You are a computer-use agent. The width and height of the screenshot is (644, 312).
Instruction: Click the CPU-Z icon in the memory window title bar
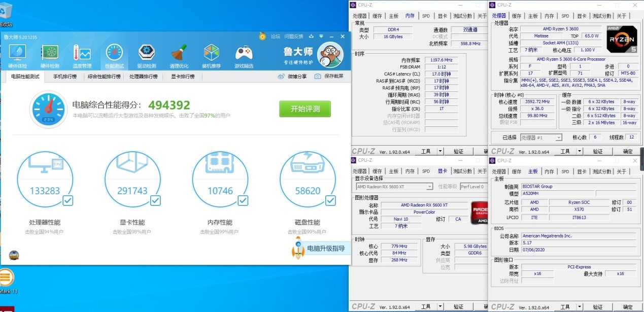coord(353,5)
